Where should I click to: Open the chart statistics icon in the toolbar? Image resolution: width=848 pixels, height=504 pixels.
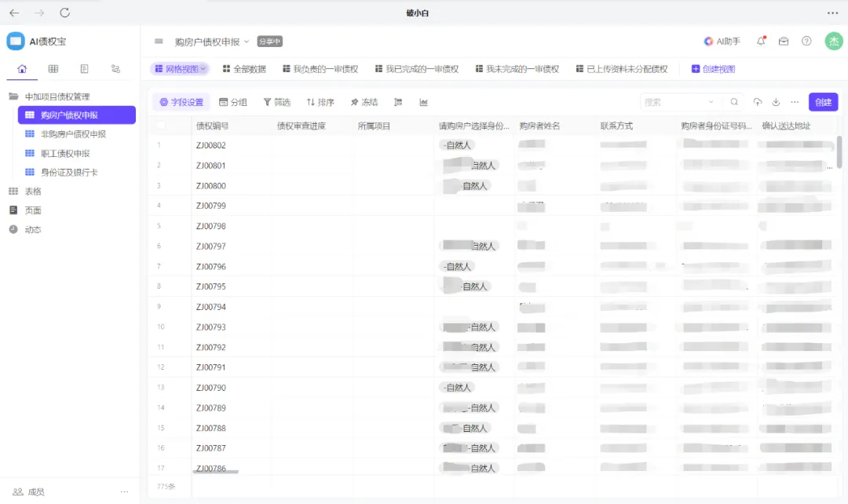point(424,102)
